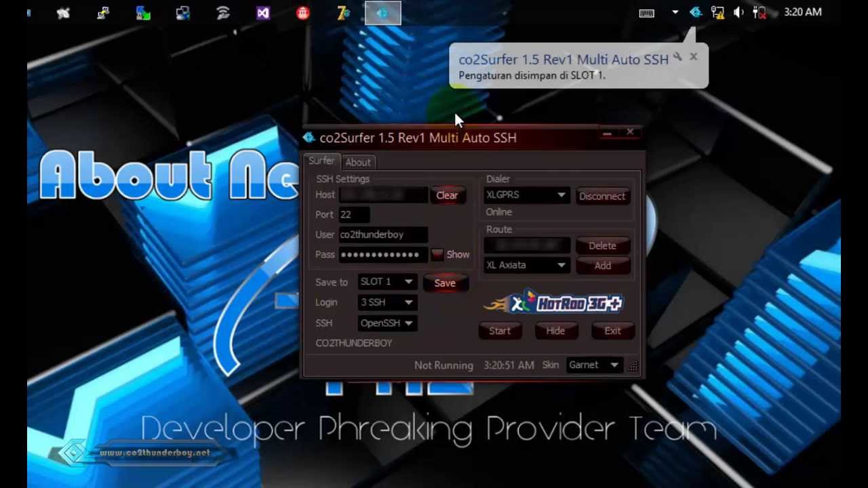Open the OpenSSH type dropdown
Screen dimensions: 868x488
(x=387, y=323)
